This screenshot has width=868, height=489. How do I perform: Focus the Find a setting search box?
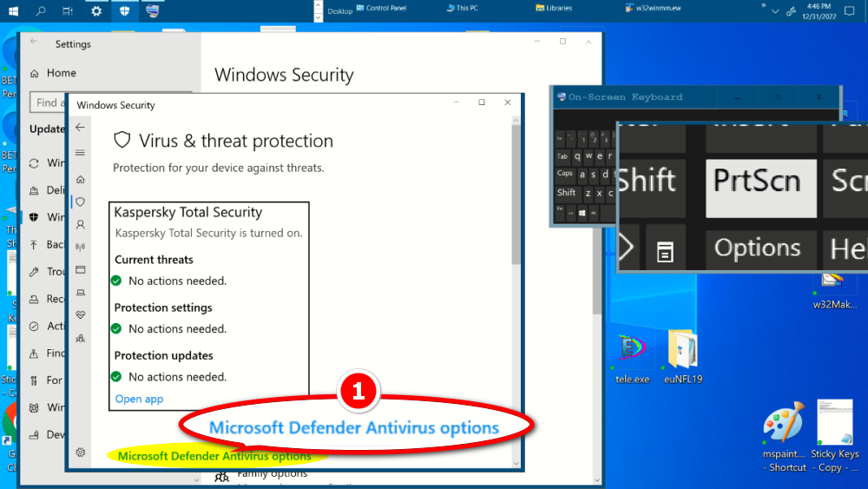tap(48, 102)
